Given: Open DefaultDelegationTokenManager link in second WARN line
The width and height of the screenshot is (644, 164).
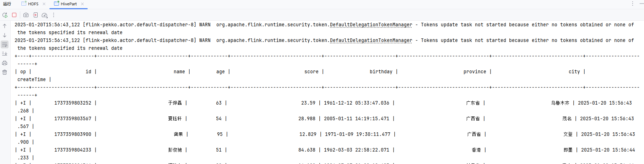Looking at the screenshot, I should coord(371,41).
